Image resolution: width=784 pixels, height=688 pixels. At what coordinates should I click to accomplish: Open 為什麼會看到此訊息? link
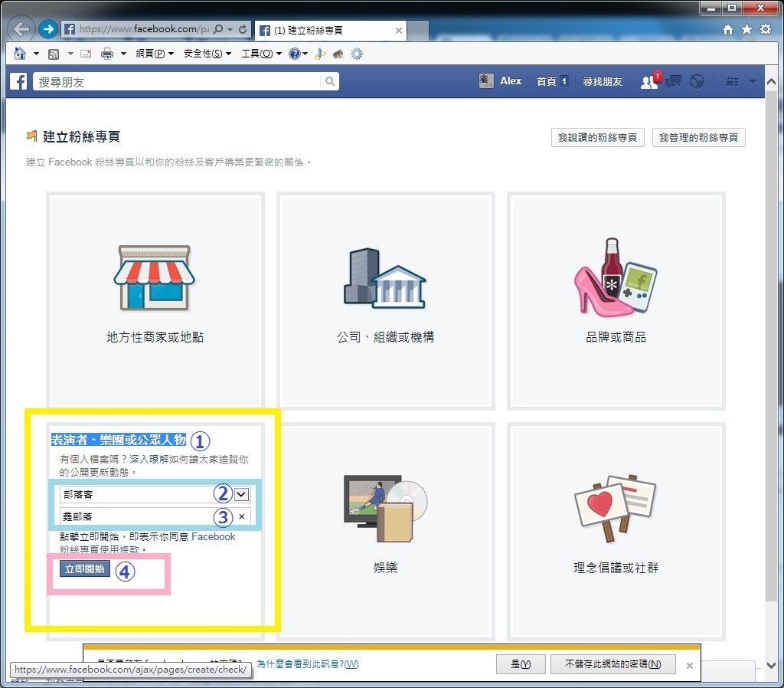[308, 664]
